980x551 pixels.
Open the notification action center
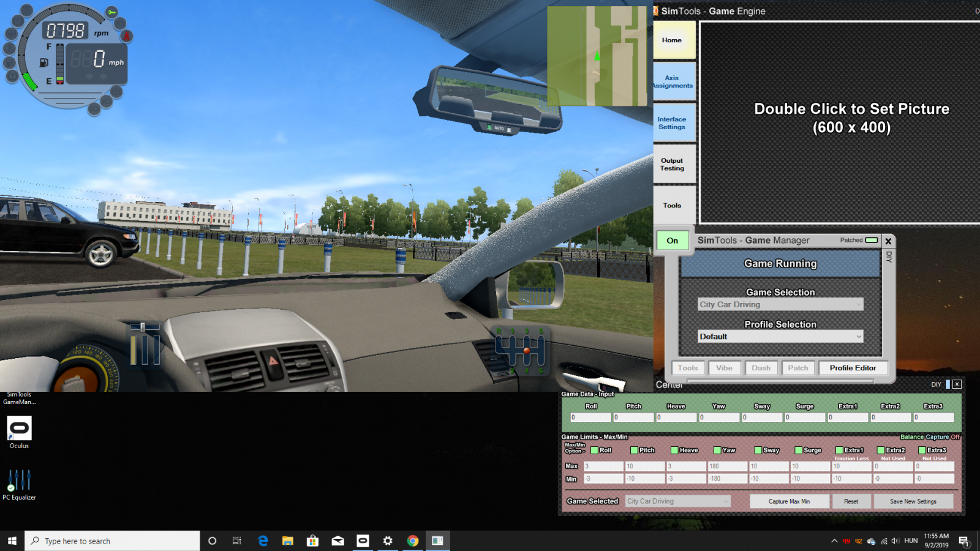[x=964, y=541]
